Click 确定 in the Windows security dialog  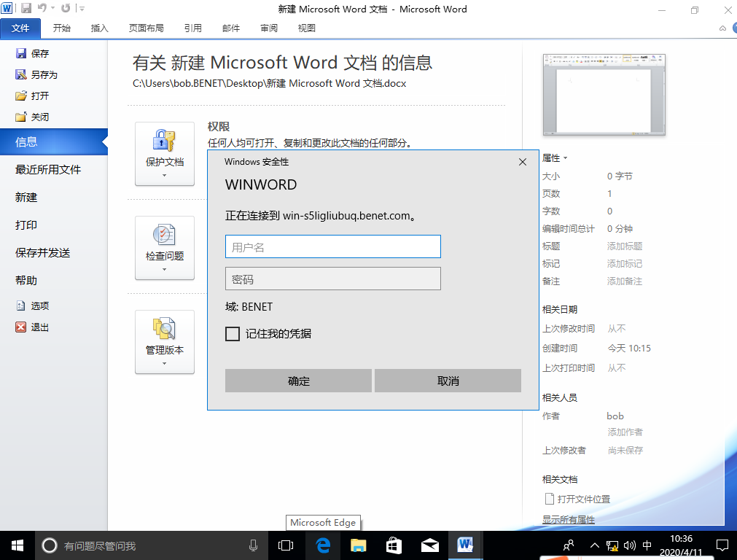[x=298, y=381]
